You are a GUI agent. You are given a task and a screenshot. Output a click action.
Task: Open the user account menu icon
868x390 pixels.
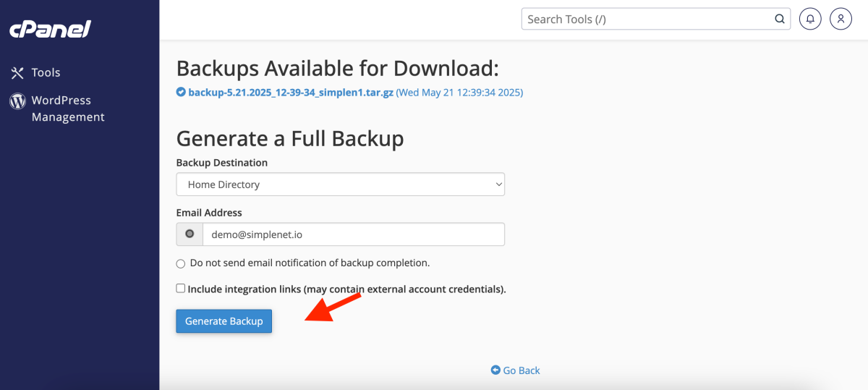(841, 20)
